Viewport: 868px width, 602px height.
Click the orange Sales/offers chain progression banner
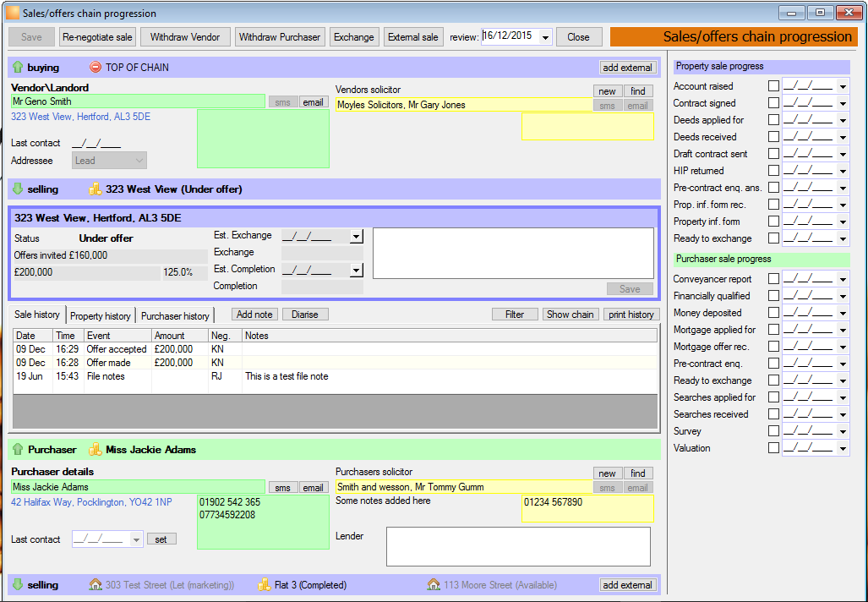coord(734,37)
